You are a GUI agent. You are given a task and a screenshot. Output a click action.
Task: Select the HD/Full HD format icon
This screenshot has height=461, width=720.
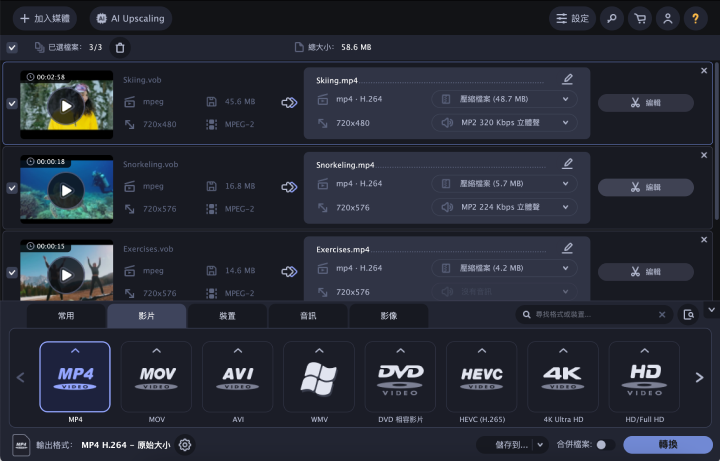(x=644, y=377)
